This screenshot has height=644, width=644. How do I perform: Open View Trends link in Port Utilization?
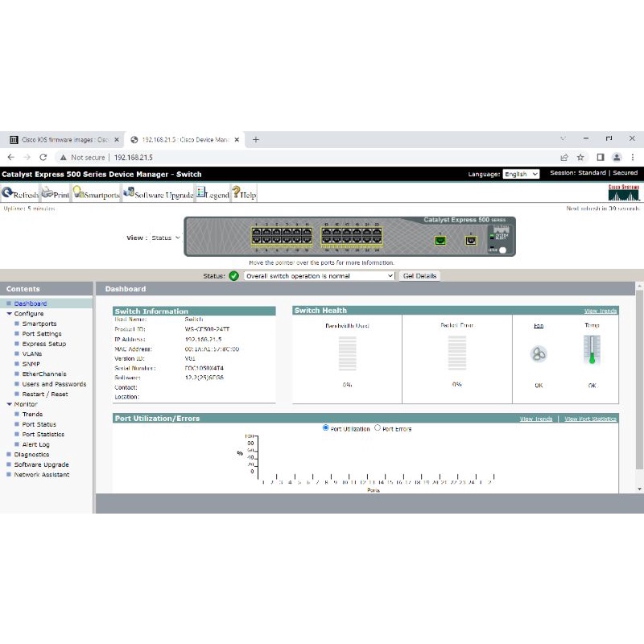click(536, 419)
